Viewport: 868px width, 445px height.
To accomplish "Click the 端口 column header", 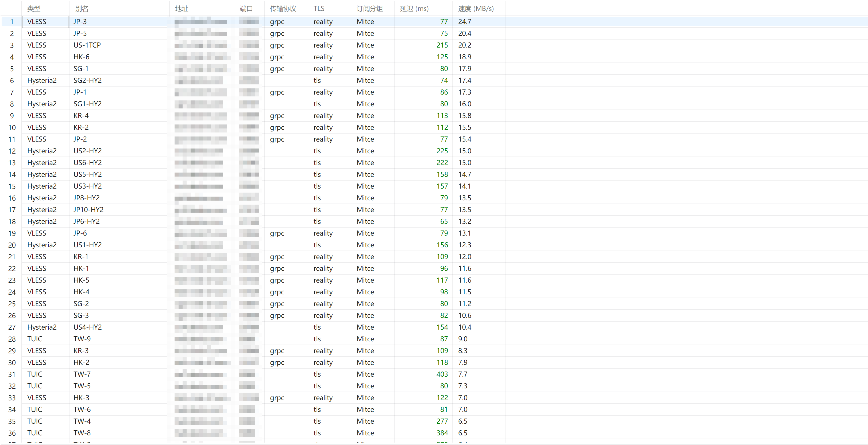I will (x=249, y=9).
